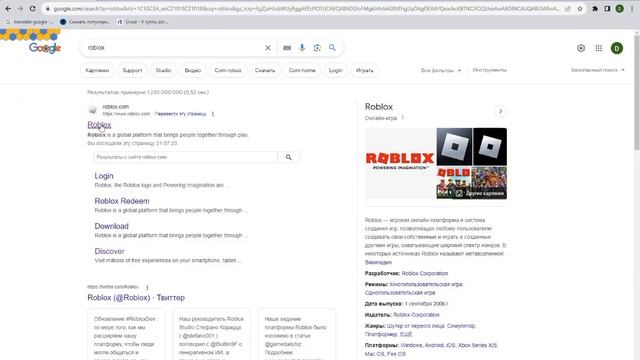Screen dimensions: 640x360
Task: Open the on-screen keyboard icon
Action: (x=287, y=48)
